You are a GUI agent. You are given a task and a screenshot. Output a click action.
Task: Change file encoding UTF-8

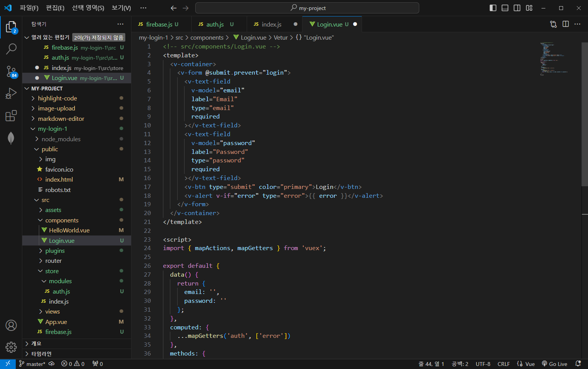[x=483, y=364]
